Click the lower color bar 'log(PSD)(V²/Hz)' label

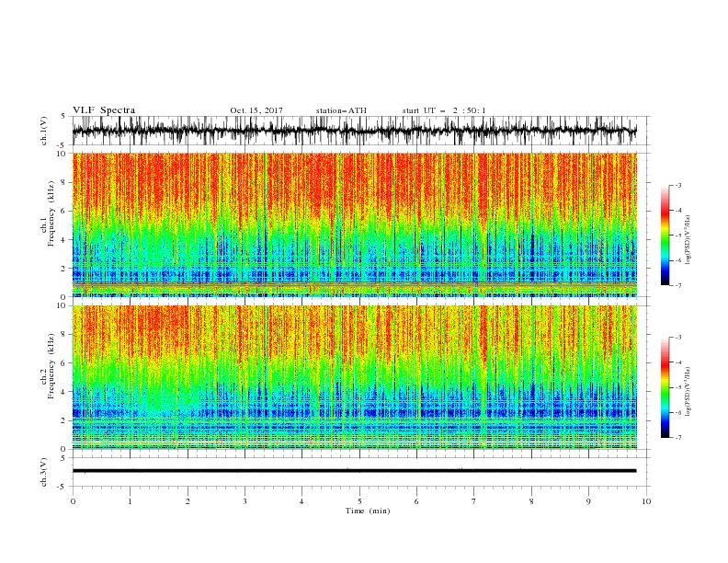(688, 392)
